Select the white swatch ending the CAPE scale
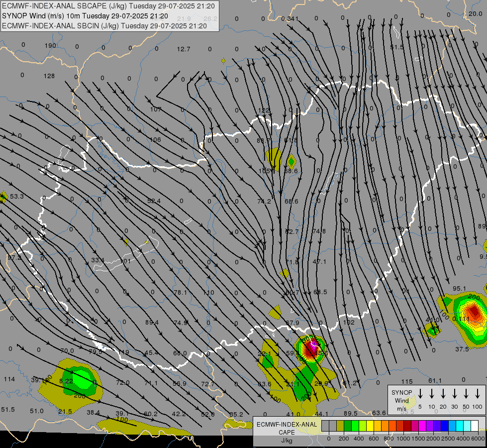The image size is (487, 448). coord(475,426)
